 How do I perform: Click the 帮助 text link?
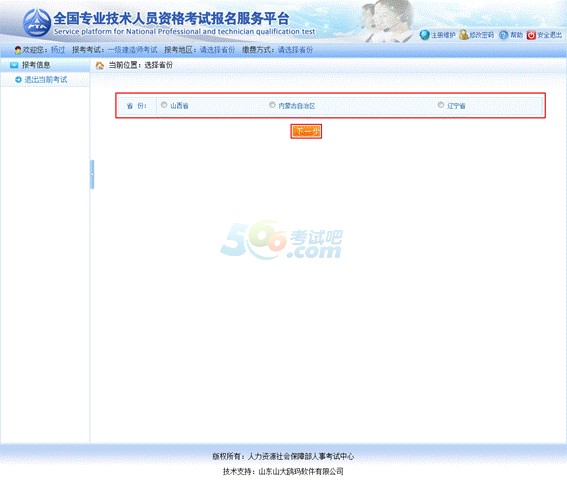[516, 35]
